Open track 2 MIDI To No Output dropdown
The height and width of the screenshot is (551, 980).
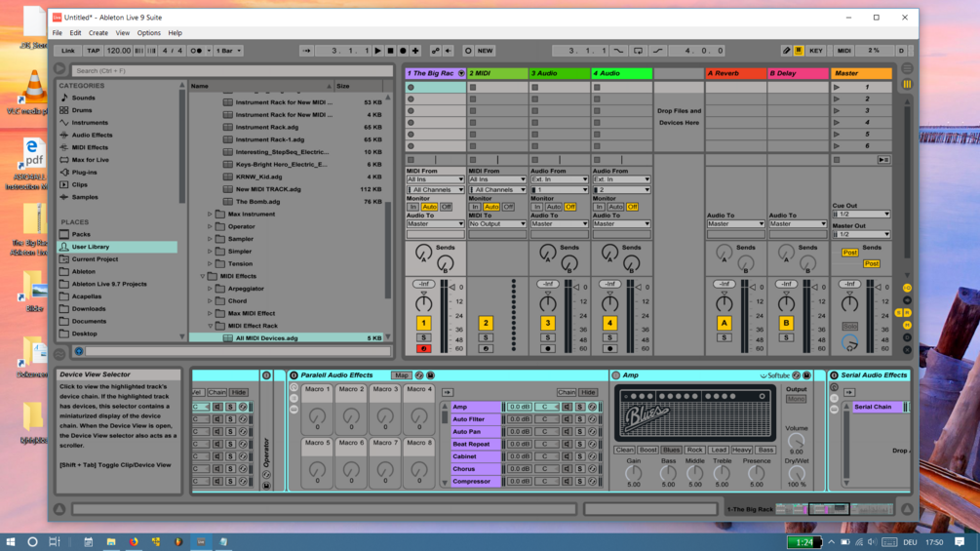tap(497, 223)
